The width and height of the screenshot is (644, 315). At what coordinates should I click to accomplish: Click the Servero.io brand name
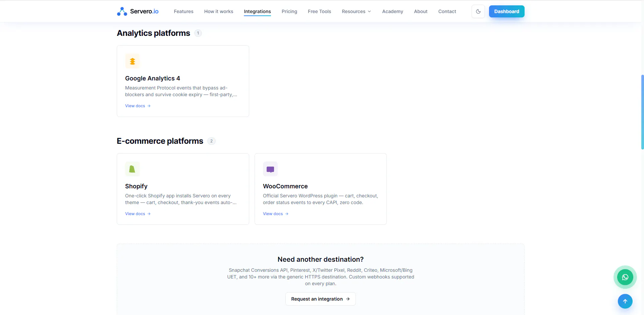pos(144,11)
